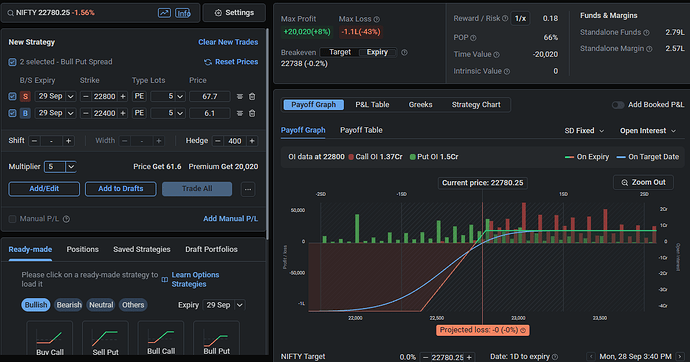The width and height of the screenshot is (690, 362).
Task: Toggle the '2 selected - Bull Put Spread' checkbox
Action: pyautogui.click(x=12, y=62)
